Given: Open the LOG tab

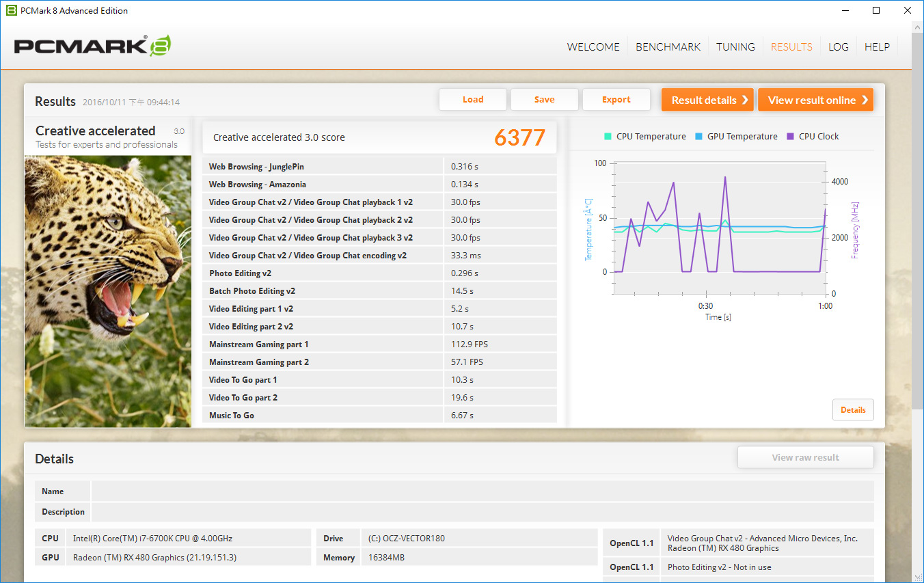Looking at the screenshot, I should click(838, 47).
